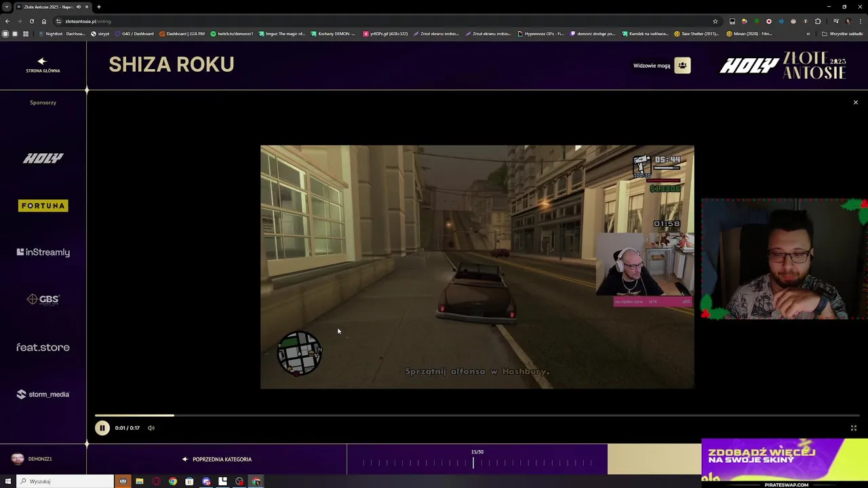Open Microsoft Store from the taskbar

click(189, 481)
